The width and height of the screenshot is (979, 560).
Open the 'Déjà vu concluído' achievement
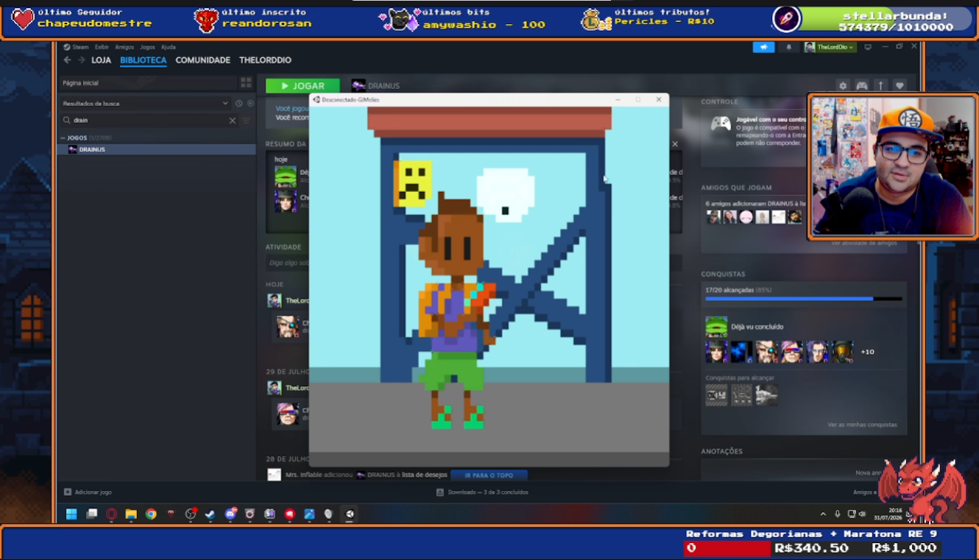(744, 327)
